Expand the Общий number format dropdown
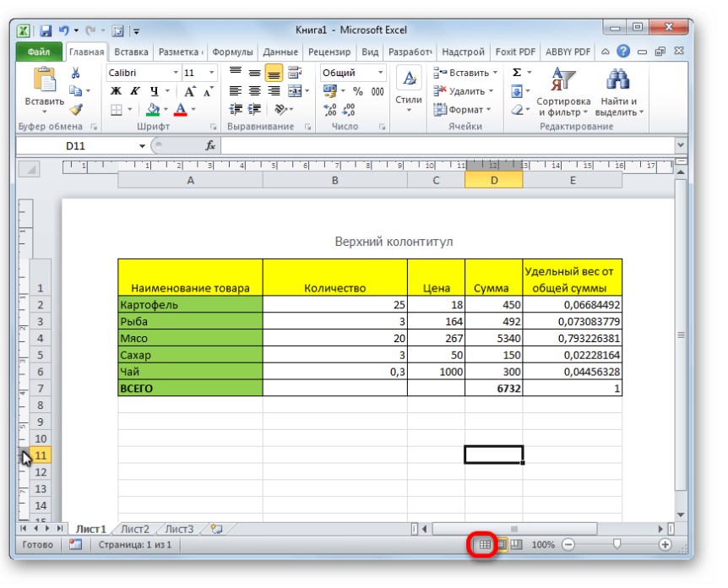728x588 pixels. 380,73
